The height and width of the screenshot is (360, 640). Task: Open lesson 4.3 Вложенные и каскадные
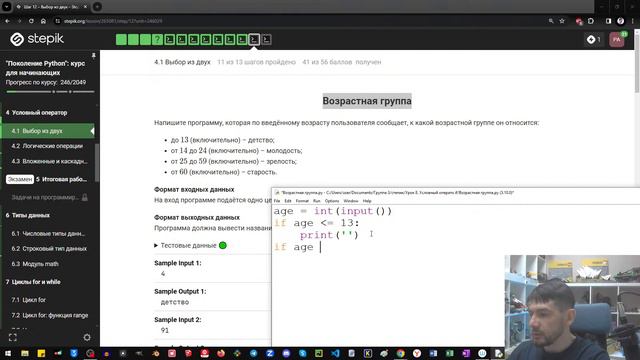click(48, 161)
